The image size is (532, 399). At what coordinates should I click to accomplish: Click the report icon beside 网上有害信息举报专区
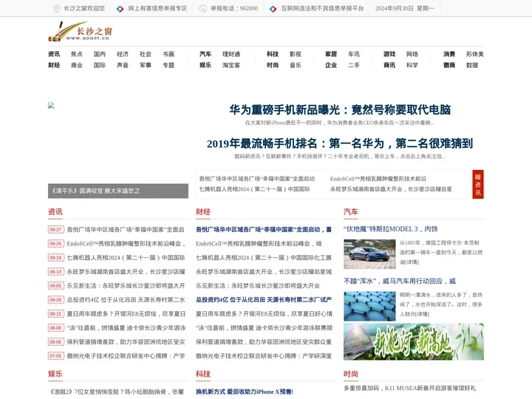pyautogui.click(x=120, y=9)
